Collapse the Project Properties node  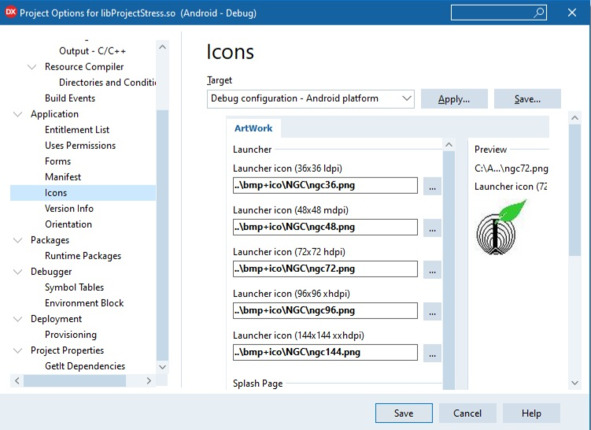tap(18, 350)
